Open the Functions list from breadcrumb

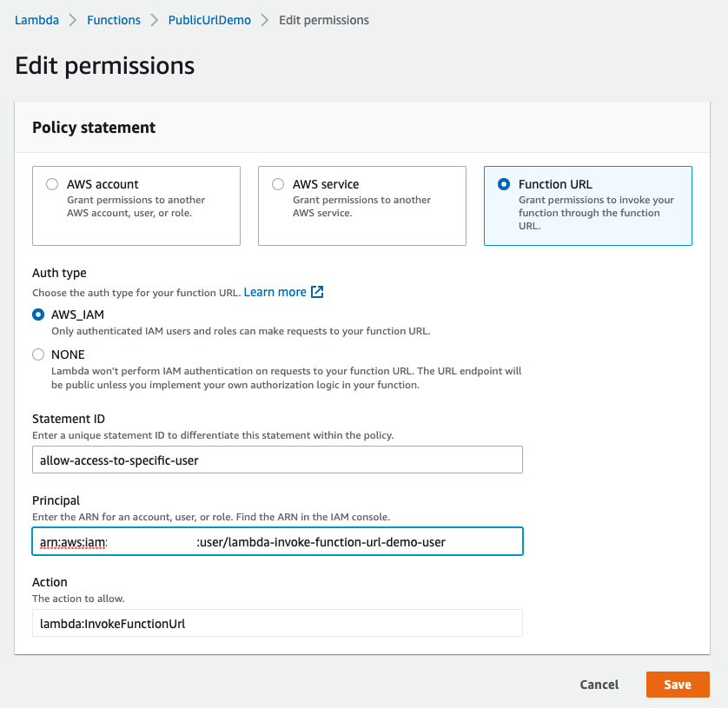coord(113,19)
